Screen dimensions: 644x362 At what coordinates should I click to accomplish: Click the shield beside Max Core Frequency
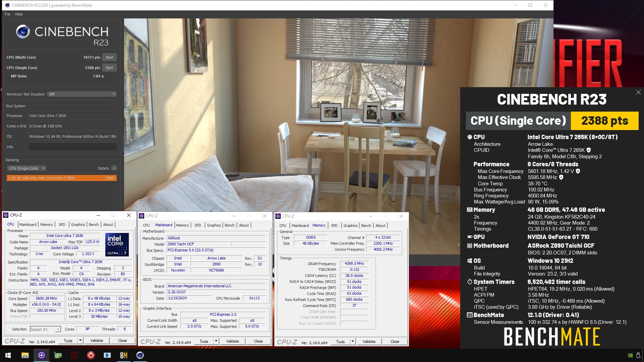coord(578,171)
